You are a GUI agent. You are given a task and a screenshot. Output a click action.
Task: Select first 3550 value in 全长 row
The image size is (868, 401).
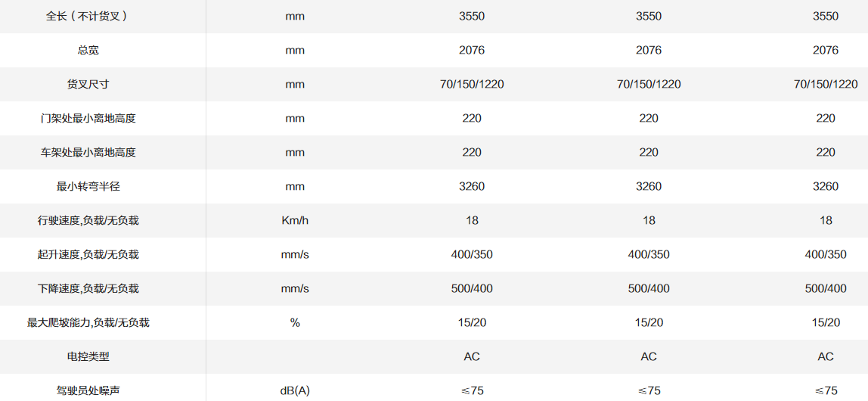(472, 16)
